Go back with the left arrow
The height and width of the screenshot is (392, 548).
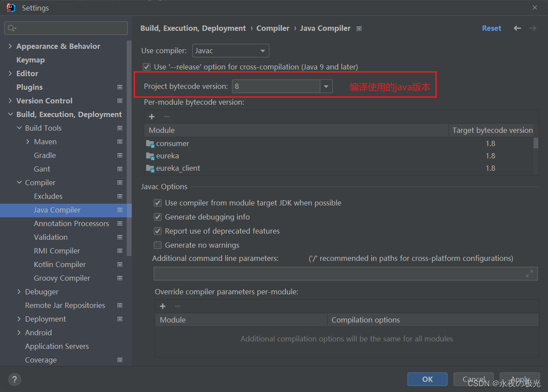tap(517, 28)
